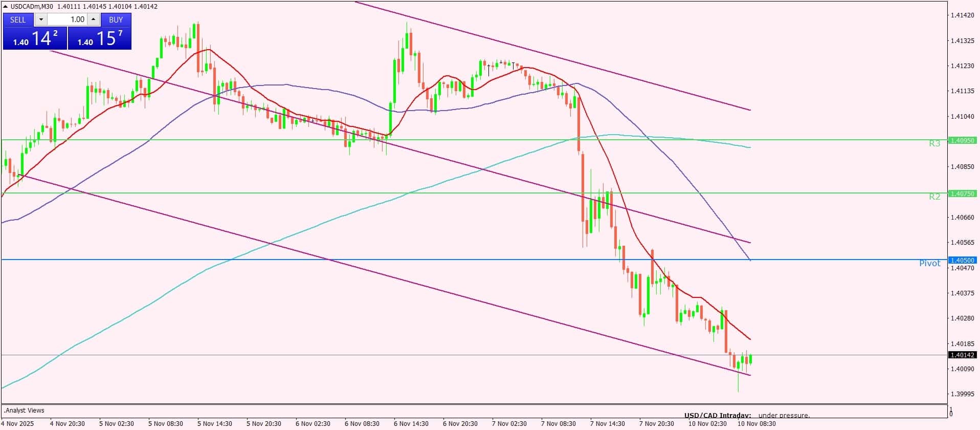Viewport: 980px width, 430px height.
Task: Click the 7 Nov 20:30 time axis label
Action: coord(657,424)
